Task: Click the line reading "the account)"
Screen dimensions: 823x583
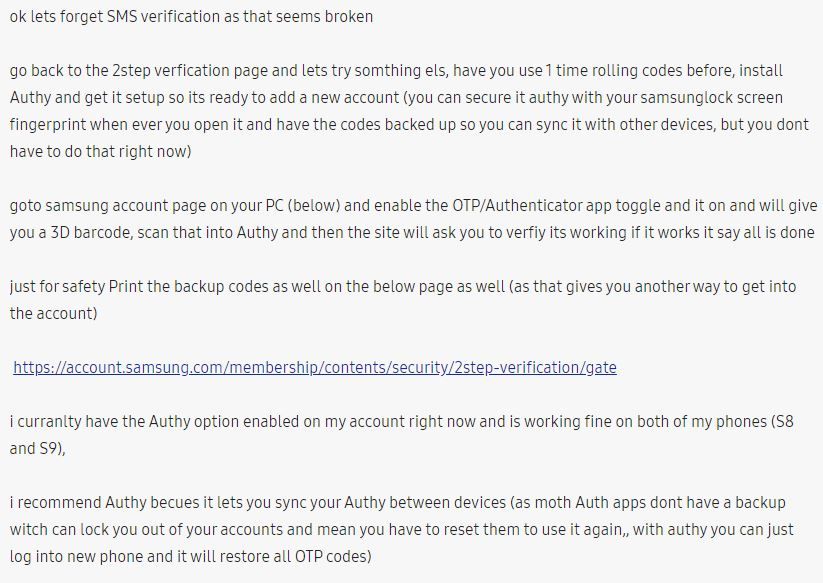Action: click(x=53, y=313)
